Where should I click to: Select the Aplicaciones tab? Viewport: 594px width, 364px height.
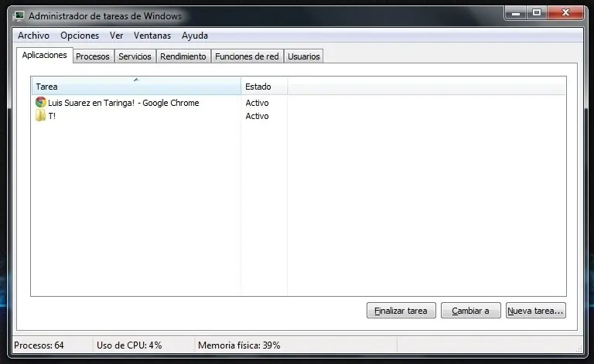click(x=44, y=55)
